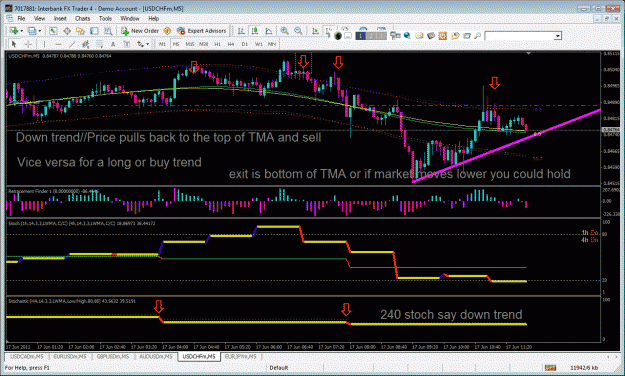
Task: Click the Zoom Out magnifier icon
Action: 298,31
